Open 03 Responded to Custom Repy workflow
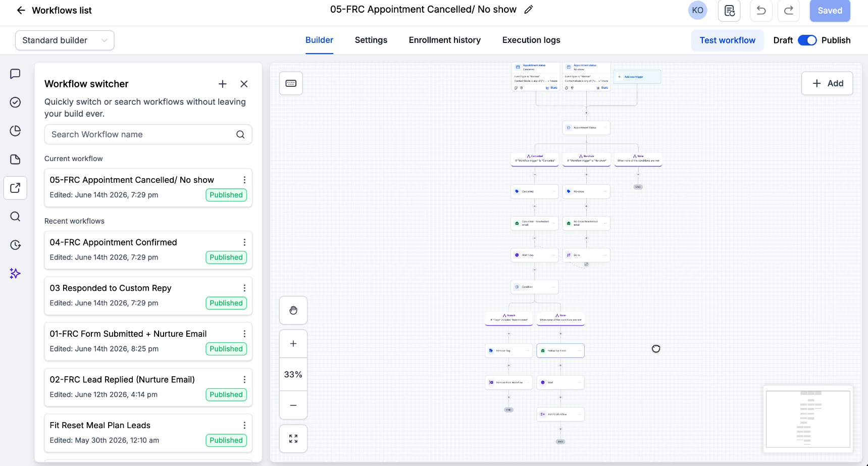Viewport: 868px width, 466px height. (148, 295)
